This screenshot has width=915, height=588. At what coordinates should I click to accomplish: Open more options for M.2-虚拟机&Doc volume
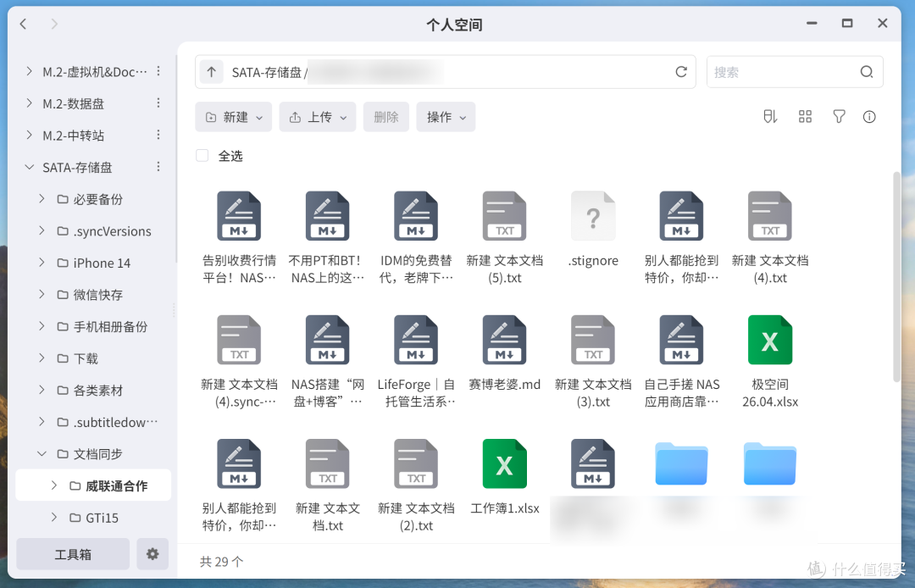tap(158, 71)
